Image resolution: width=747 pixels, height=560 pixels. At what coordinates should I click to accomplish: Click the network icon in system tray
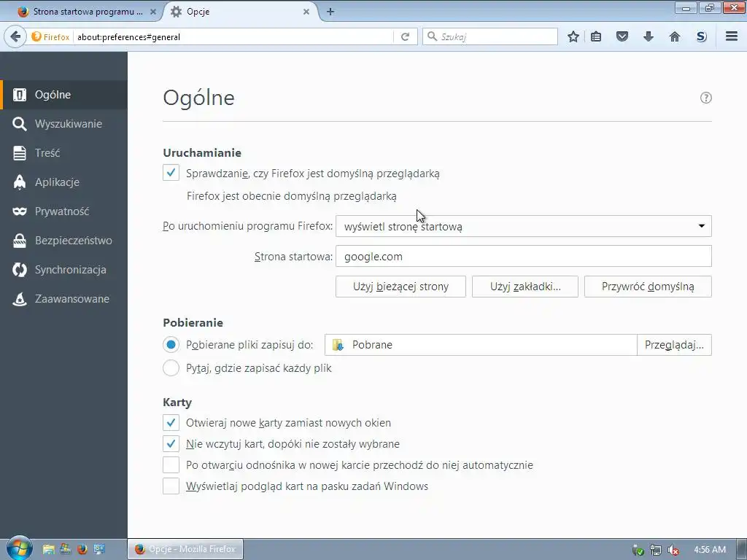656,550
